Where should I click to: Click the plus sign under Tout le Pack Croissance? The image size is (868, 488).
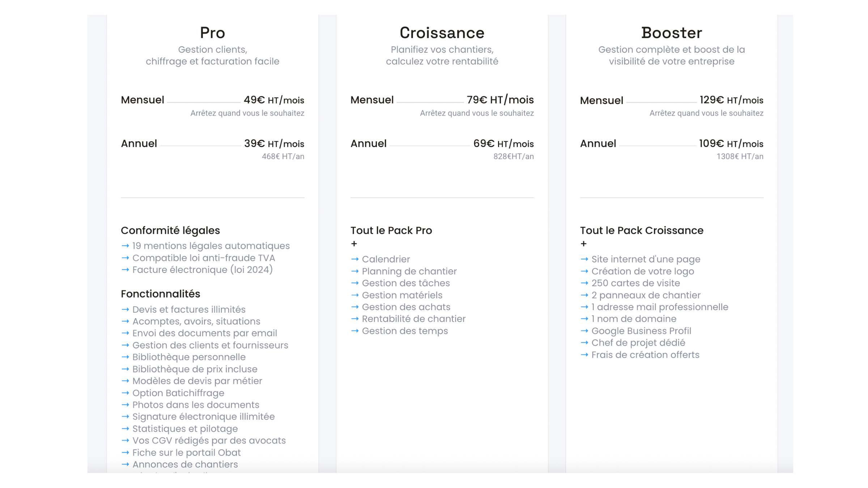(583, 244)
